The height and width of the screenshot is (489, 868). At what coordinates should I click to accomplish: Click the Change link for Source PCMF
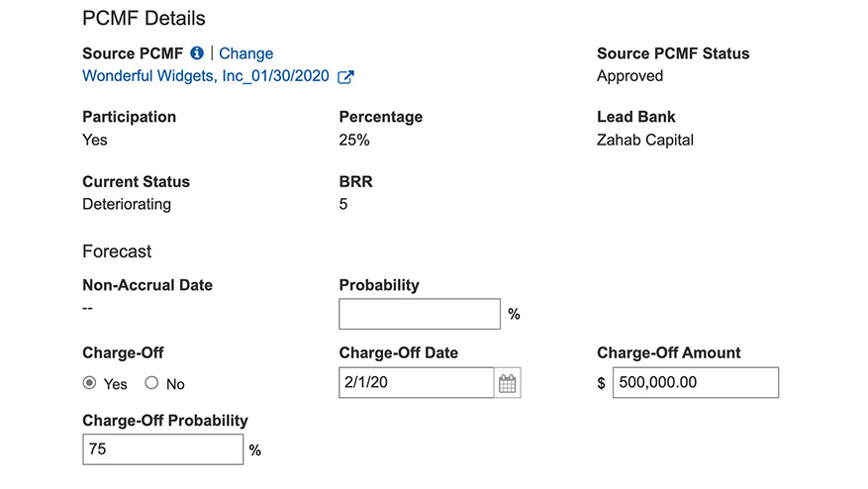(x=245, y=53)
